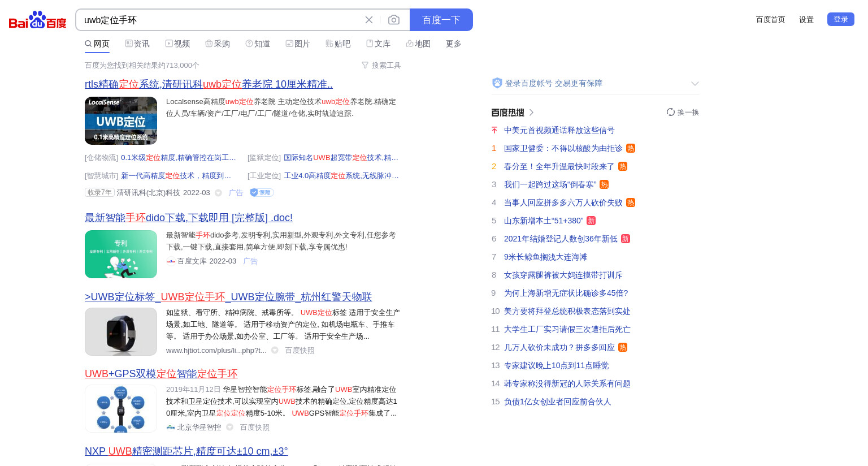The height and width of the screenshot is (466, 868).
Task: Open hot topic 当事人回应拼多多六万人砍价失败
Action: tap(563, 202)
